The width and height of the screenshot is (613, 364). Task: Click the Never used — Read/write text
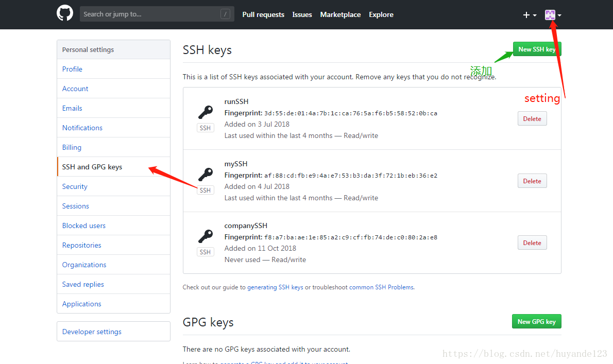tap(265, 259)
